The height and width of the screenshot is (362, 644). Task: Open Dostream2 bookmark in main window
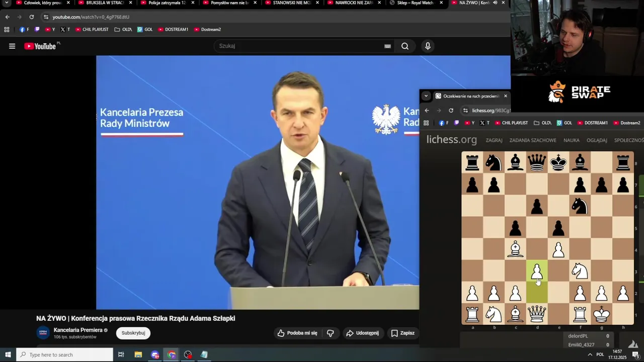click(x=207, y=29)
